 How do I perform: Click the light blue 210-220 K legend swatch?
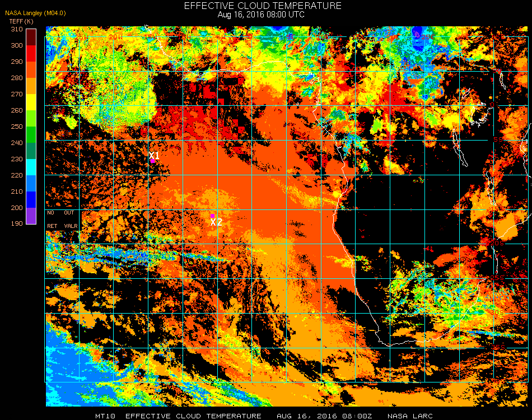(x=31, y=184)
